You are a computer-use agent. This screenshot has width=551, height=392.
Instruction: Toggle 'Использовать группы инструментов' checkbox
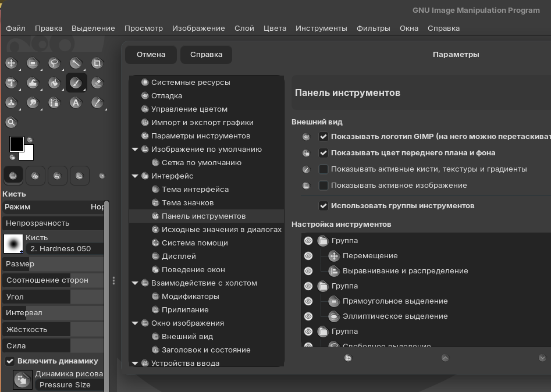324,206
